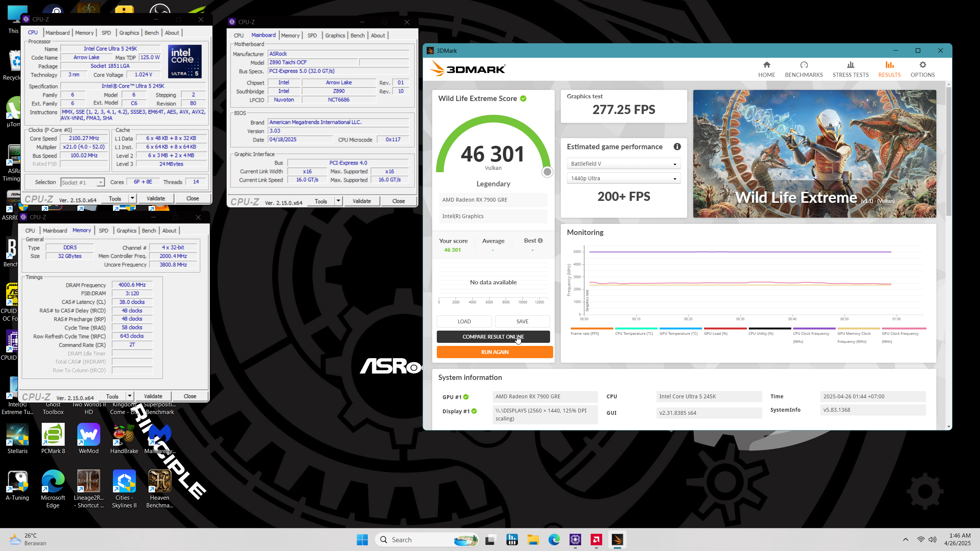The height and width of the screenshot is (551, 980).
Task: Open the Benchmarks gauge icon
Action: point(804,65)
